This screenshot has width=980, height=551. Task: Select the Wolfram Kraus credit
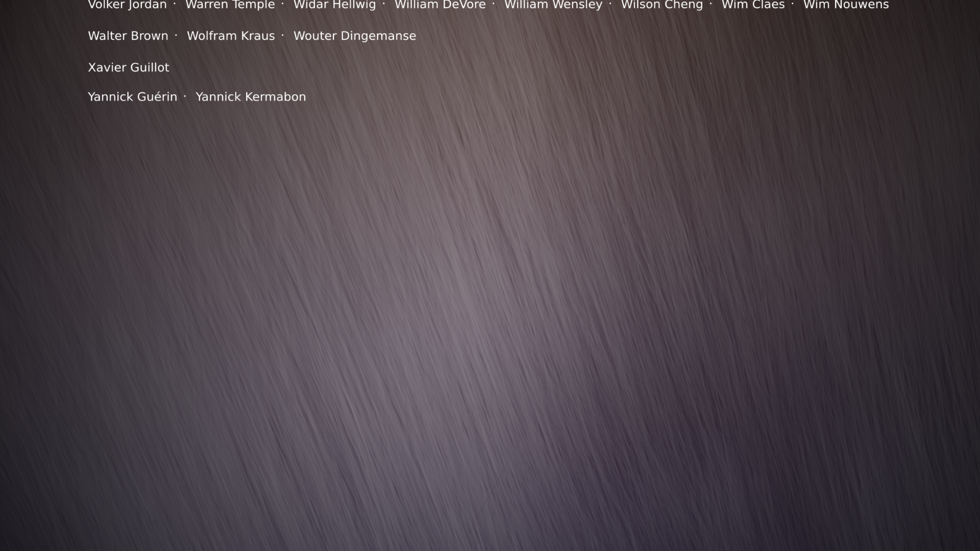231,36
